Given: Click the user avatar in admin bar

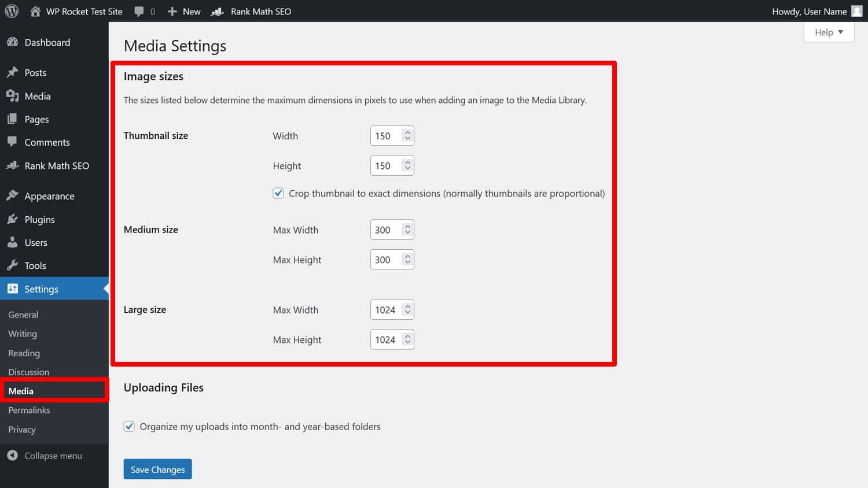Looking at the screenshot, I should coord(856,11).
